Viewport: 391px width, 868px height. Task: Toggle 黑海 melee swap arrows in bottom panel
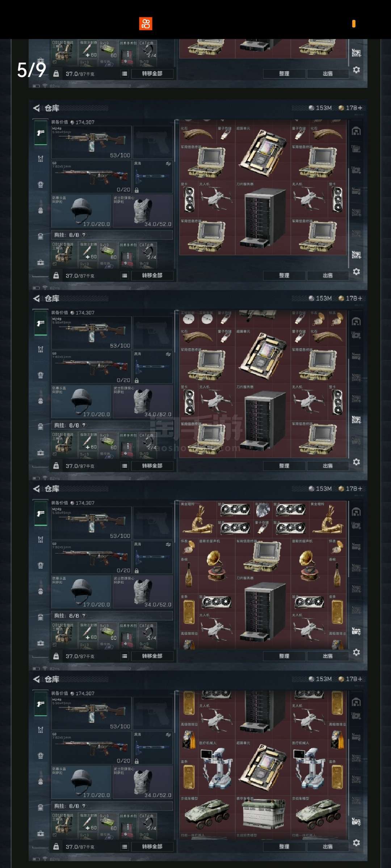(168, 735)
